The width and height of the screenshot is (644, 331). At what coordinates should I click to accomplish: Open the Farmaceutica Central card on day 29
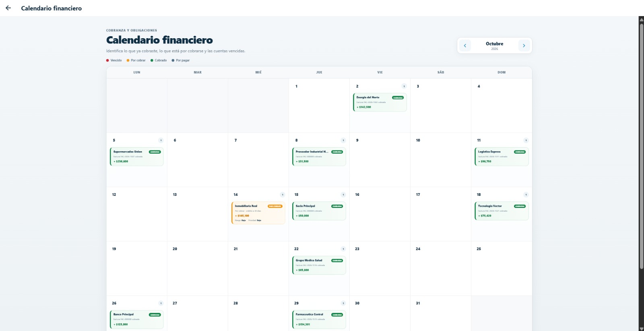(x=319, y=319)
